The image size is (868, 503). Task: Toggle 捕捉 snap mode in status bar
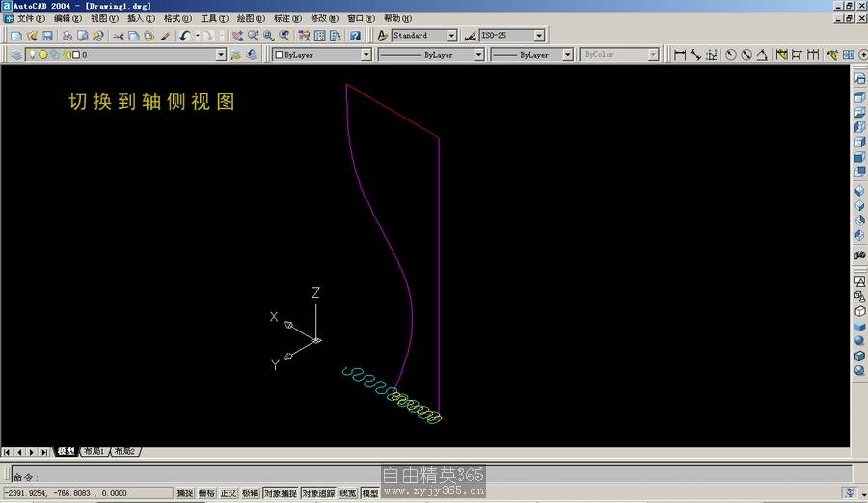coord(185,493)
